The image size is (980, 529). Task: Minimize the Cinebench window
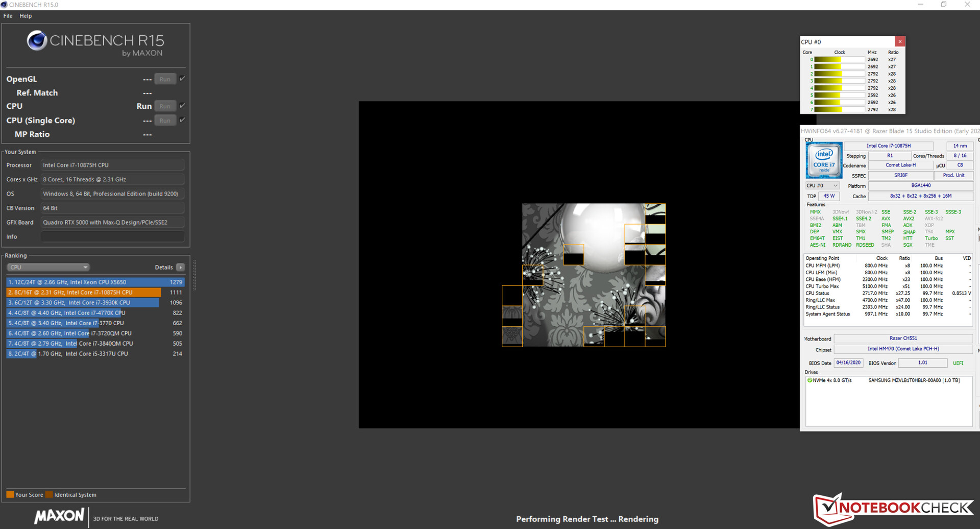(920, 5)
